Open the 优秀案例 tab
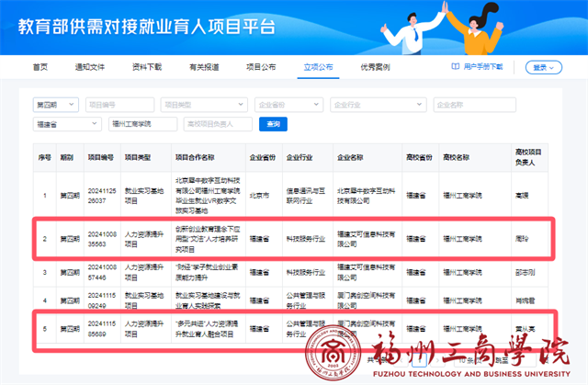The width and height of the screenshot is (588, 385). point(375,67)
